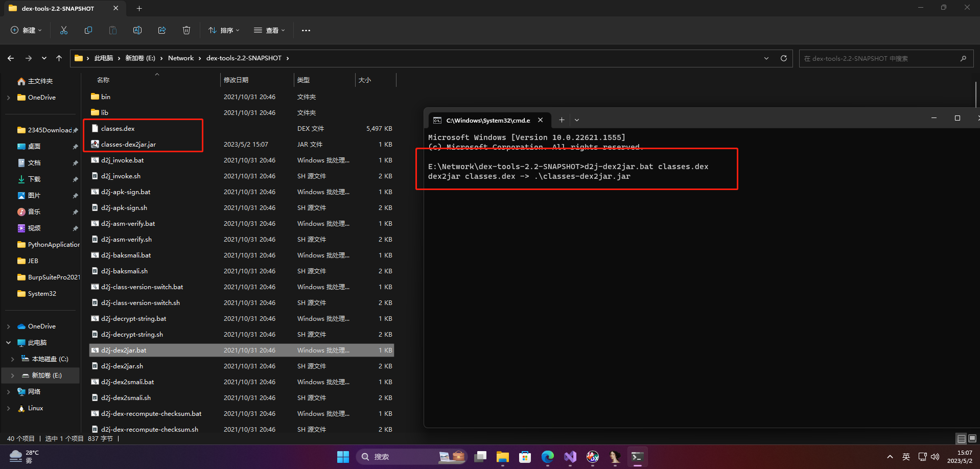
Task: Switch to large thumbnails view icon
Action: pos(972,438)
